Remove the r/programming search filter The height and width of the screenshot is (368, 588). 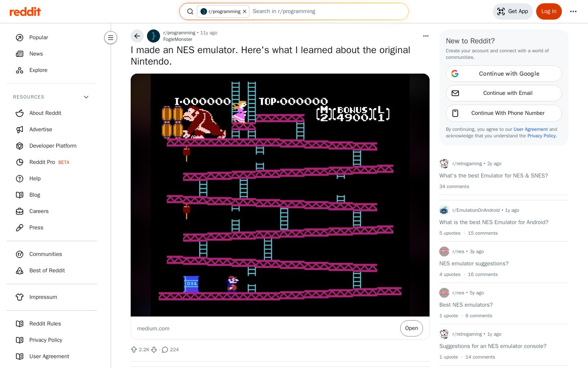pos(245,11)
